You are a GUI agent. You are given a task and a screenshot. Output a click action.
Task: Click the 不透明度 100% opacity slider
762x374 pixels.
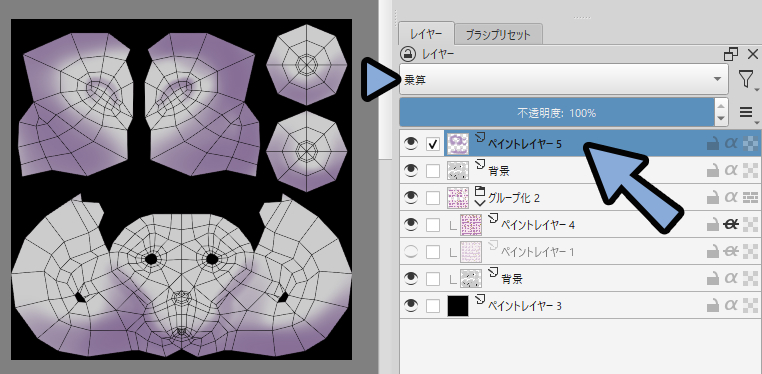point(557,113)
